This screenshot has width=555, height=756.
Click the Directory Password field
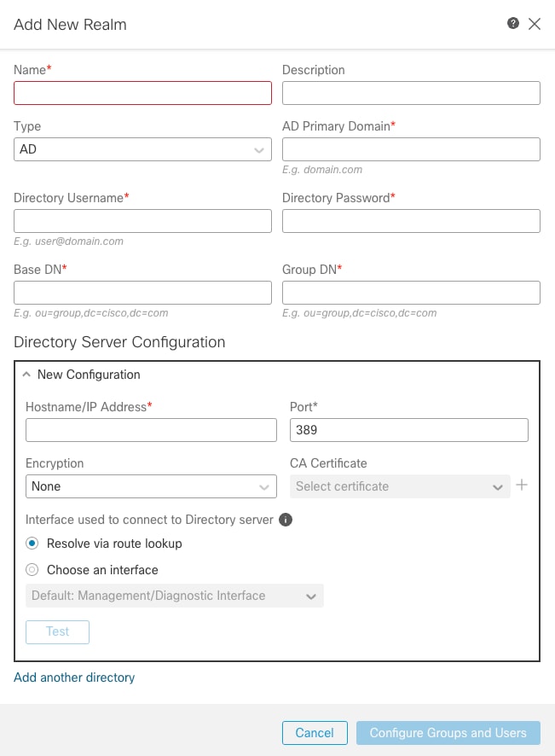pyautogui.click(x=410, y=220)
